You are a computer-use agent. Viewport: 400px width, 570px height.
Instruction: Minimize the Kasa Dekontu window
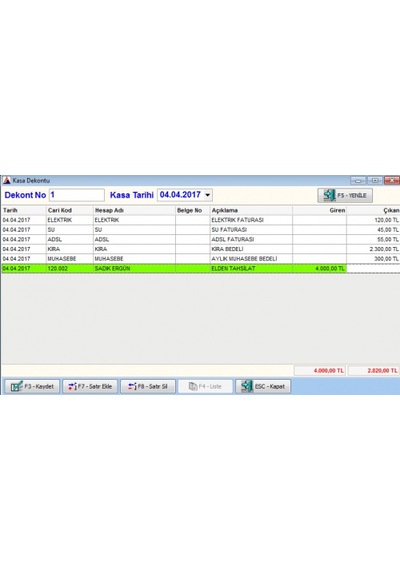click(358, 180)
